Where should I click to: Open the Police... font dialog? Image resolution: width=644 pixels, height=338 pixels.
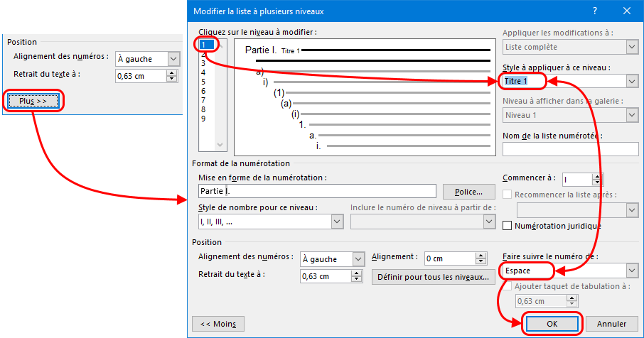[468, 192]
